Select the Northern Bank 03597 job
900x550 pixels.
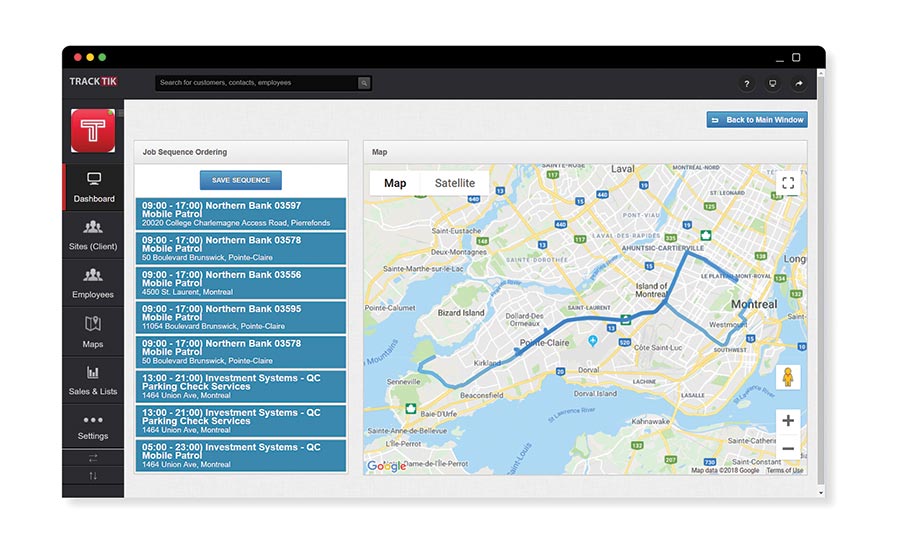click(x=240, y=214)
